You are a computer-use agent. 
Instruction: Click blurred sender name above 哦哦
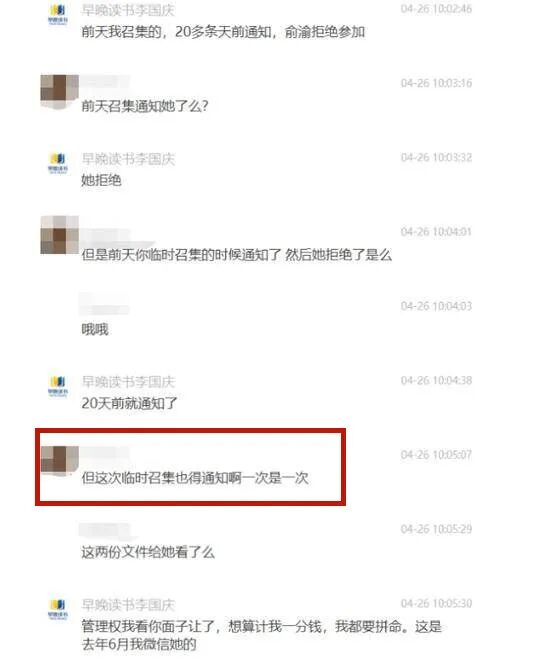click(104, 304)
